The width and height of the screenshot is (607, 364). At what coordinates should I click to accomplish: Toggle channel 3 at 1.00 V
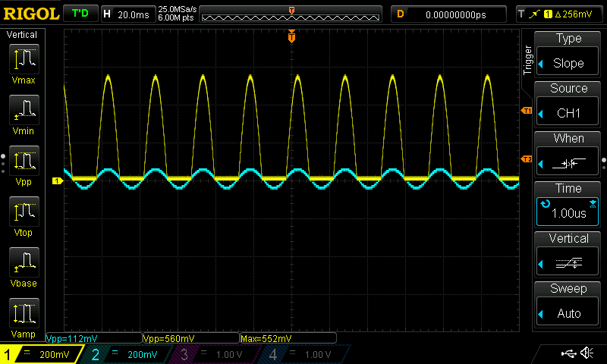(214, 354)
